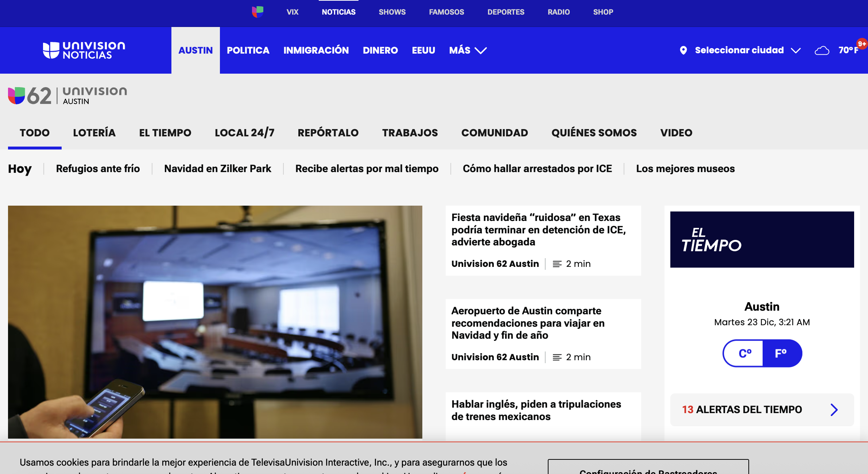Click the El Tiempo weather banner
Viewport: 868px width, 474px height.
pos(762,240)
